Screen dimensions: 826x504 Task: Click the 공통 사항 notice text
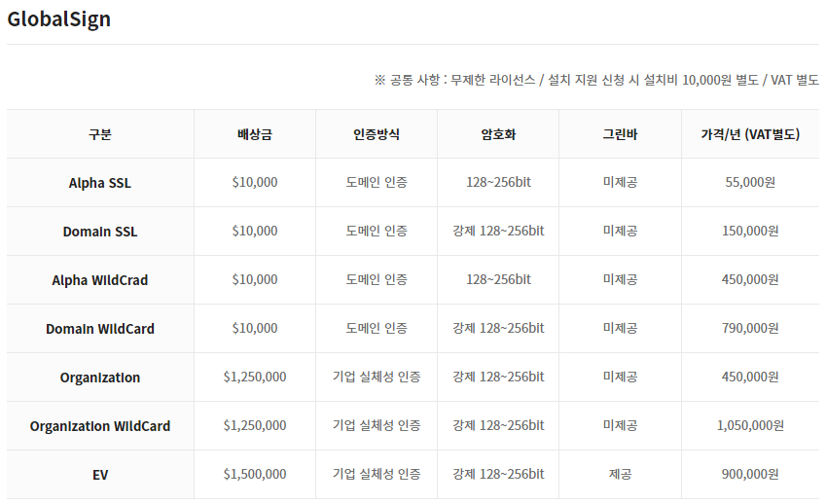(x=596, y=80)
